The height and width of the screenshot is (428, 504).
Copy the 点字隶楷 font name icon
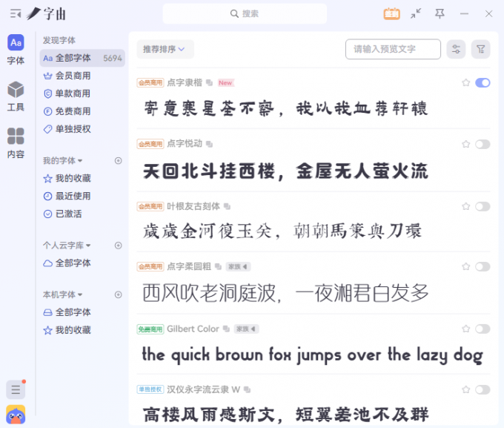click(209, 82)
